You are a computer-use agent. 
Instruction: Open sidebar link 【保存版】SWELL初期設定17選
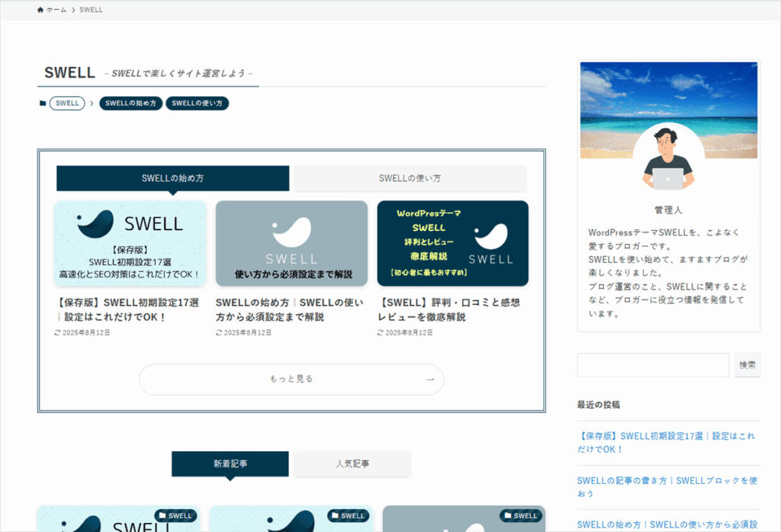(667, 442)
